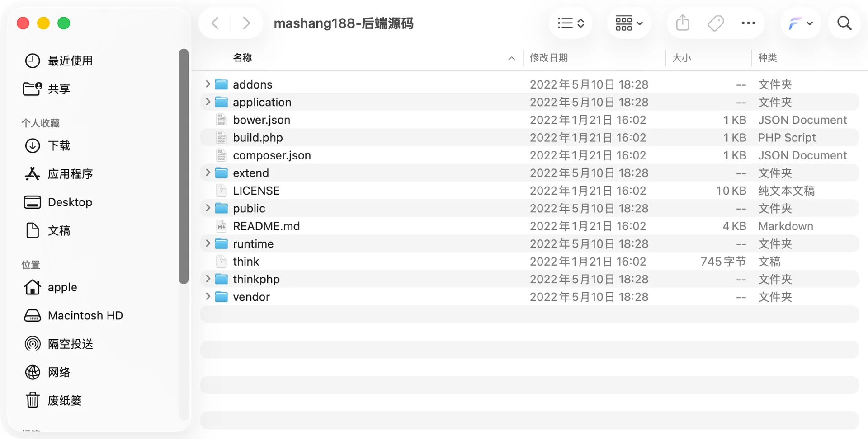Open Trash (废纸篓) in the sidebar
The width and height of the screenshot is (868, 439).
coord(53,400)
